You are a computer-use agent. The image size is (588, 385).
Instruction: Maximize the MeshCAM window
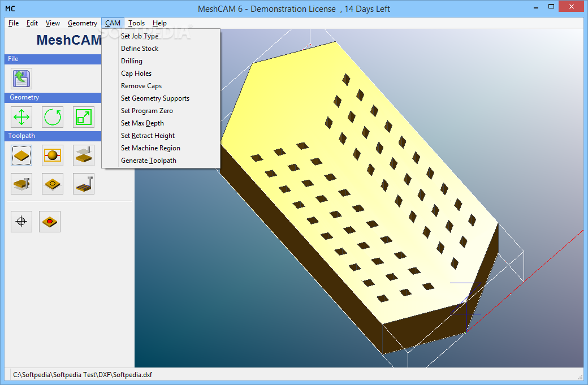coord(551,7)
